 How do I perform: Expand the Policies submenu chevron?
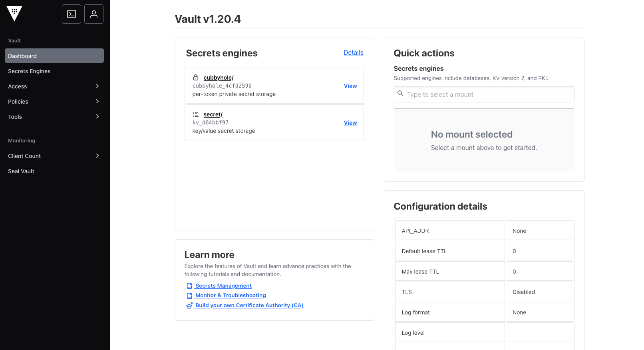pyautogui.click(x=97, y=102)
